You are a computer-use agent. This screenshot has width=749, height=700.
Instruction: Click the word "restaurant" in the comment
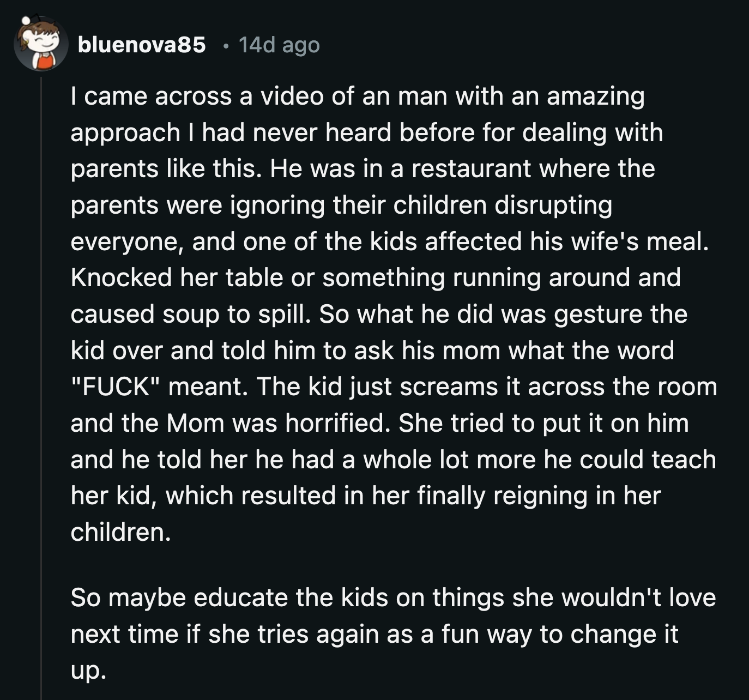click(471, 168)
